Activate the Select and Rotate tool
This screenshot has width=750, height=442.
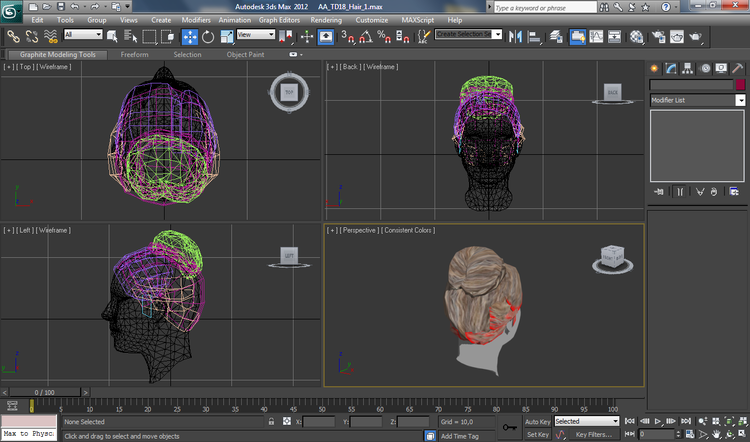[x=208, y=37]
